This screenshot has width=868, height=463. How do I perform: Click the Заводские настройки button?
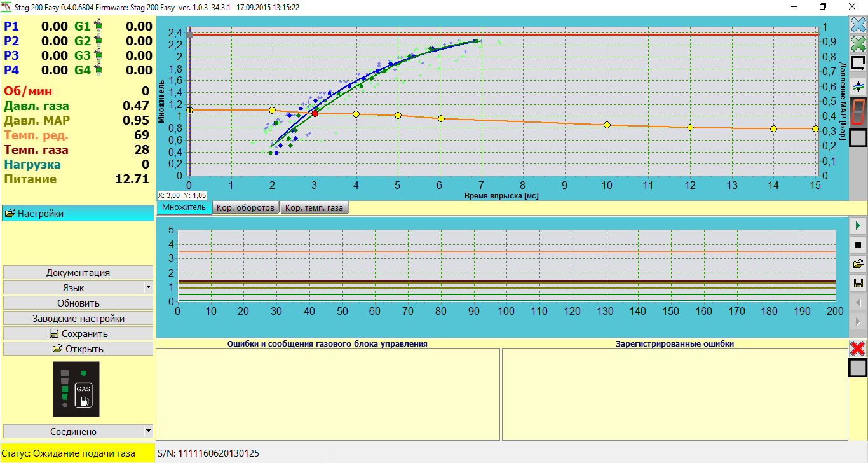pos(78,318)
